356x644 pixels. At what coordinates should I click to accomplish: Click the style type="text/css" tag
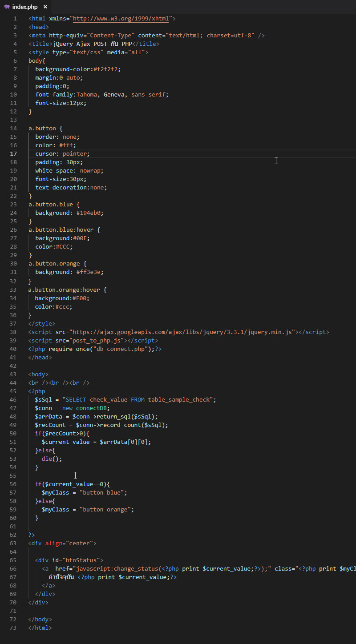pos(88,52)
